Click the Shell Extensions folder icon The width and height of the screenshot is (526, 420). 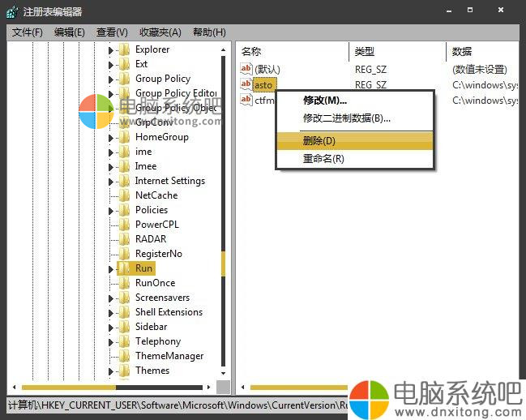[x=125, y=312]
